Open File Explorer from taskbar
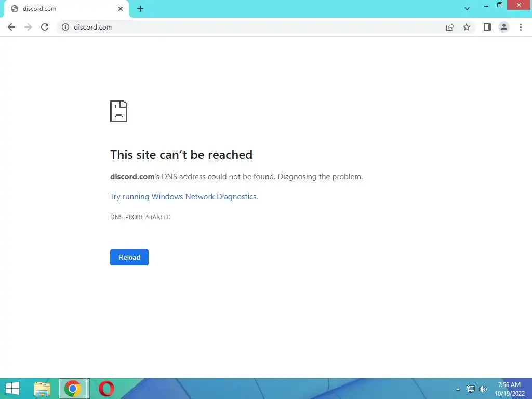532x399 pixels. point(42,389)
